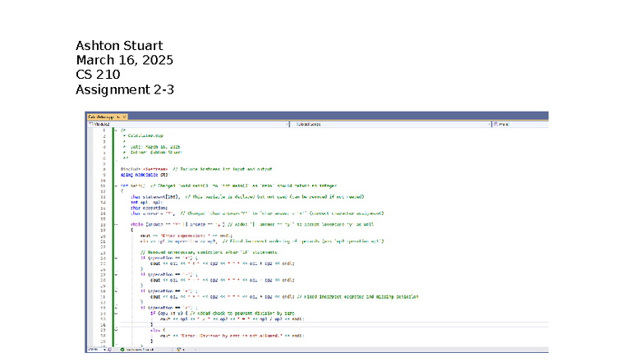Collapse the if operation '/' block
The image size is (644, 362).
click(115, 306)
